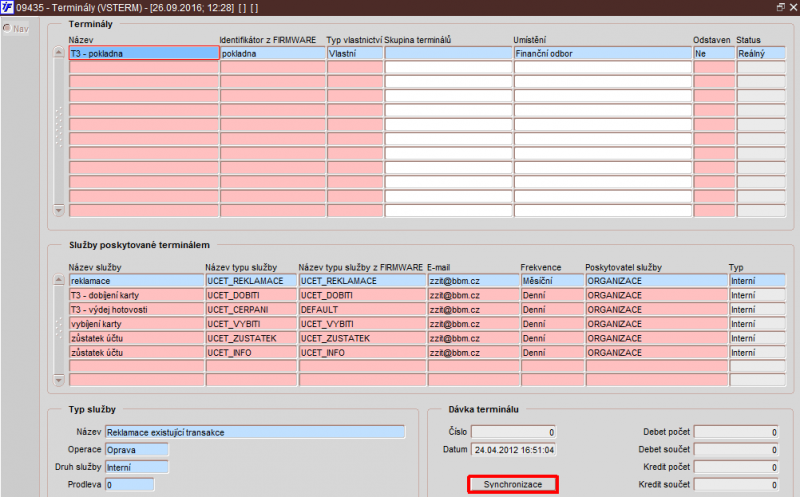
Task: Select the 'vybíjení karty' service
Action: 136,324
